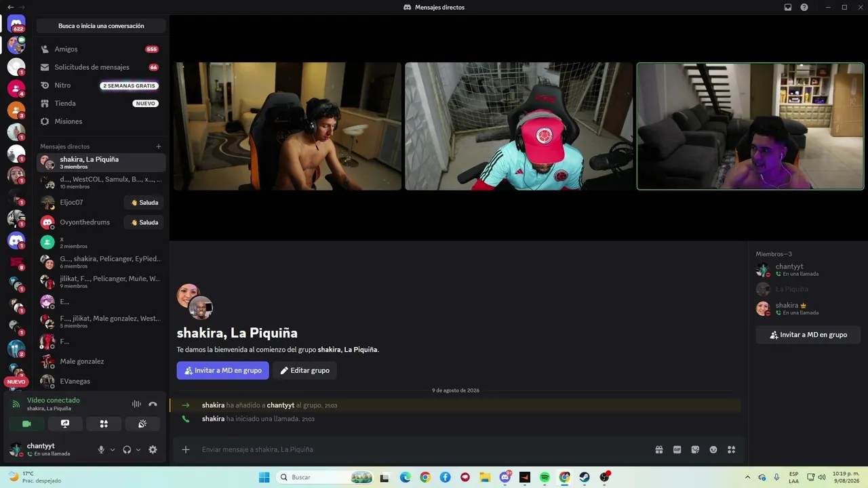Mute the microphone

[101, 449]
